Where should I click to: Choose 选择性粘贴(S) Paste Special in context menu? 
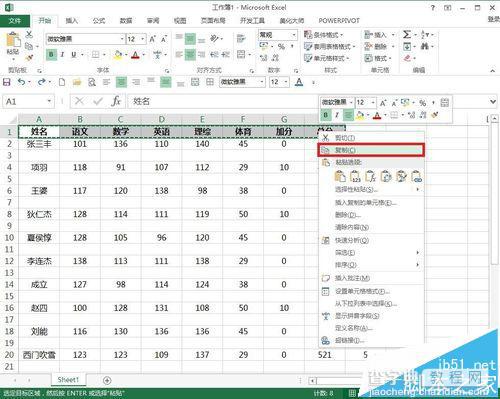(x=371, y=189)
